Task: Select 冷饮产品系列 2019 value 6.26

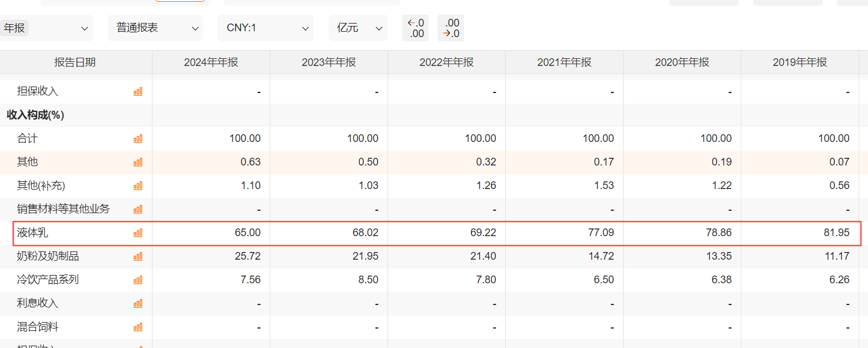Action: coord(839,280)
